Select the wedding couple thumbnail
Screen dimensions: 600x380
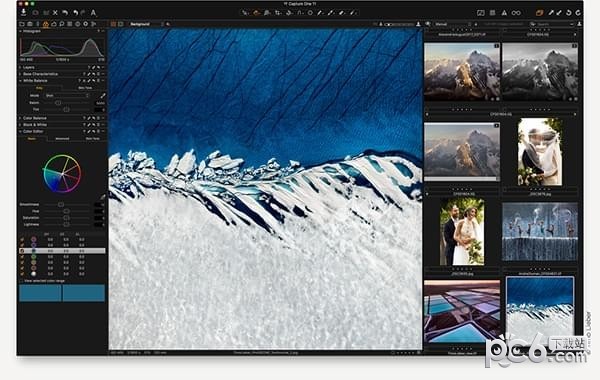462,231
